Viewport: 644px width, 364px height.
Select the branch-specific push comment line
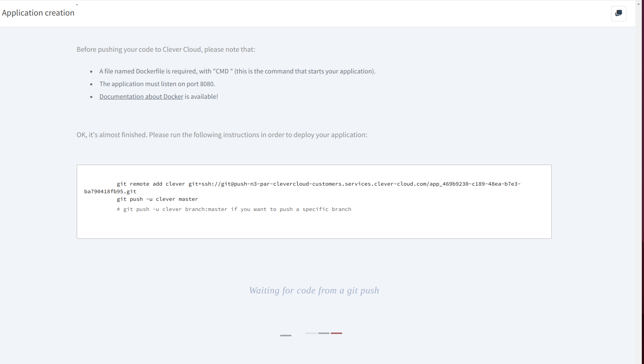234,209
